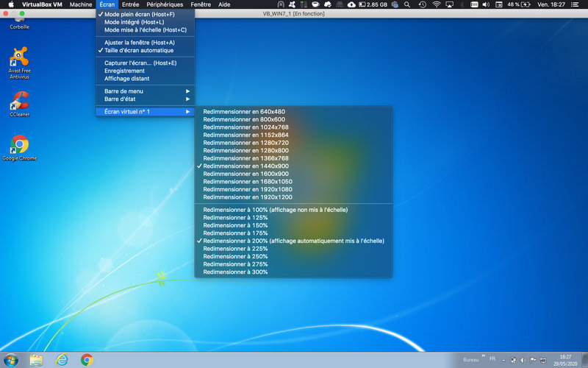Expand the Barre de menu submenu
Viewport: 588px width, 368px height.
coord(145,91)
